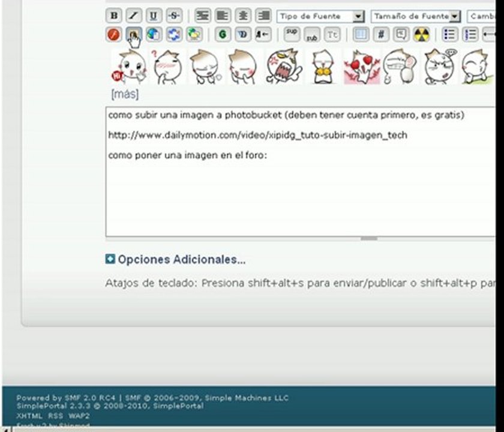The image size is (504, 432).
Task: Apply shadow effect with D icon
Action: point(243,34)
